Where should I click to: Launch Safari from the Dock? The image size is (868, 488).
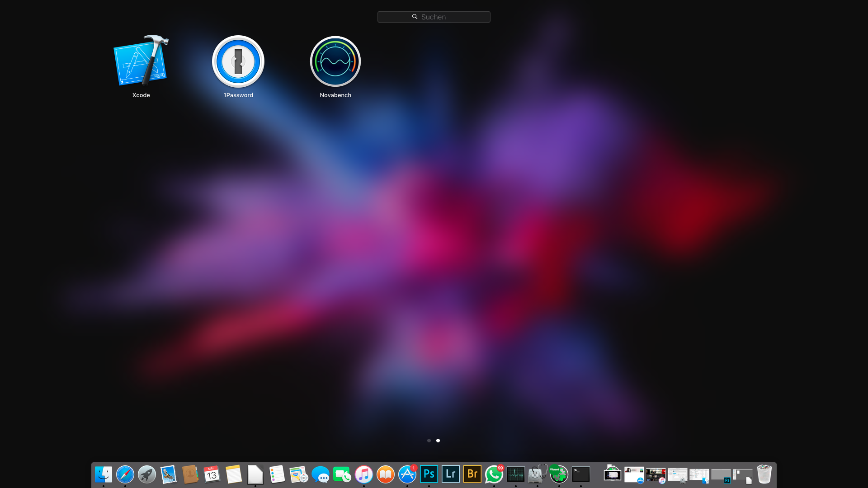click(125, 474)
